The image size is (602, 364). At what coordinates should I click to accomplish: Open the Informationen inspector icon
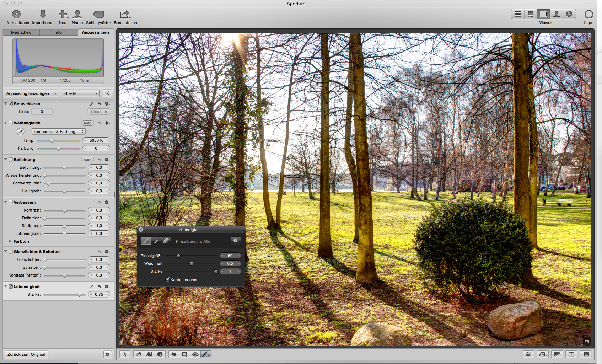(x=16, y=14)
